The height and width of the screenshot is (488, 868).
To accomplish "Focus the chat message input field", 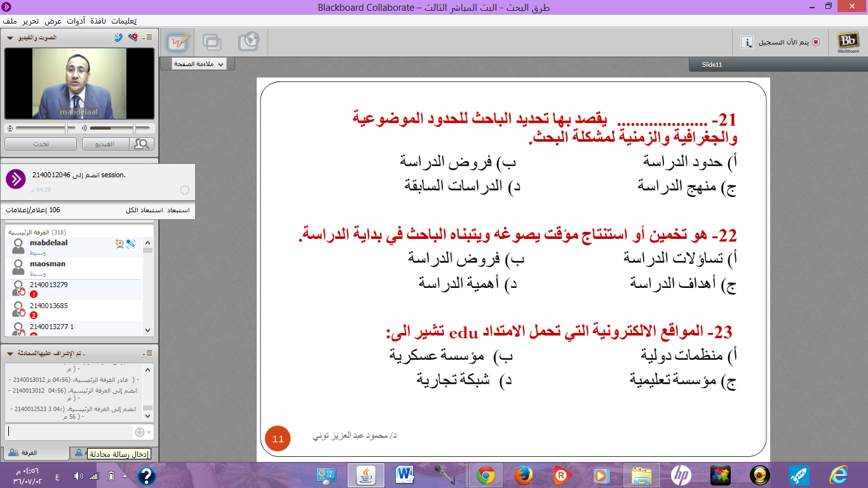I will pyautogui.click(x=67, y=432).
